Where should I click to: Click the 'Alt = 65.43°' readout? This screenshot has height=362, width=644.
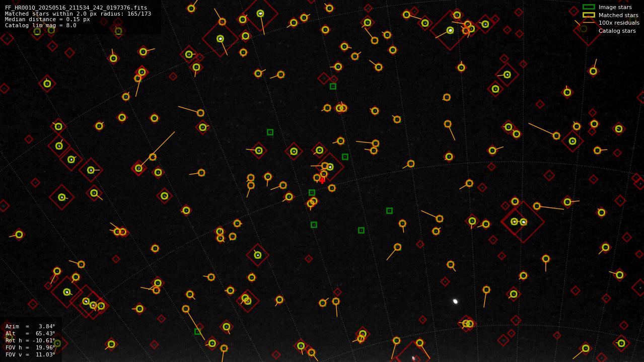[x=30, y=333]
